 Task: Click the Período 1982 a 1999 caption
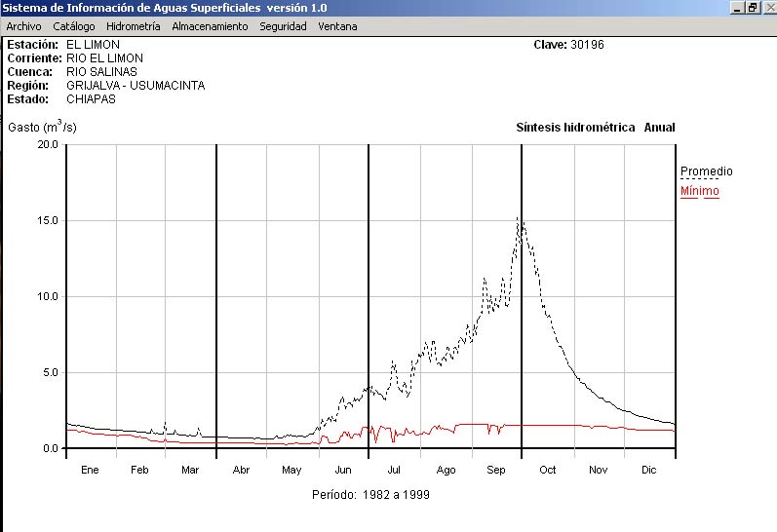[x=370, y=495]
